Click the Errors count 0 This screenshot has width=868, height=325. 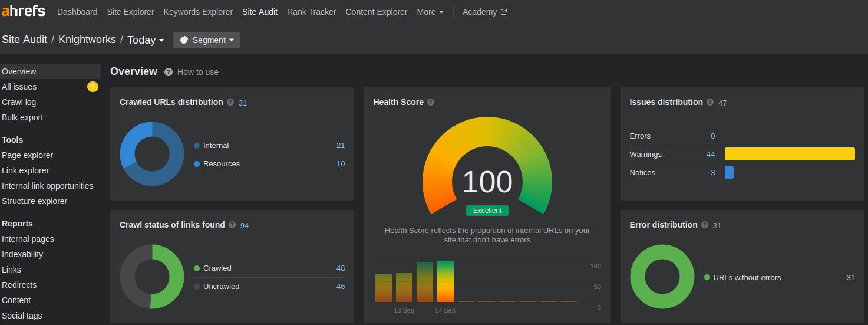coord(712,136)
